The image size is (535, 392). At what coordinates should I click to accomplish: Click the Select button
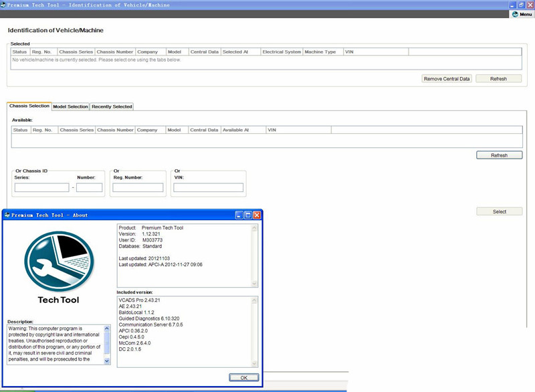pyautogui.click(x=499, y=211)
